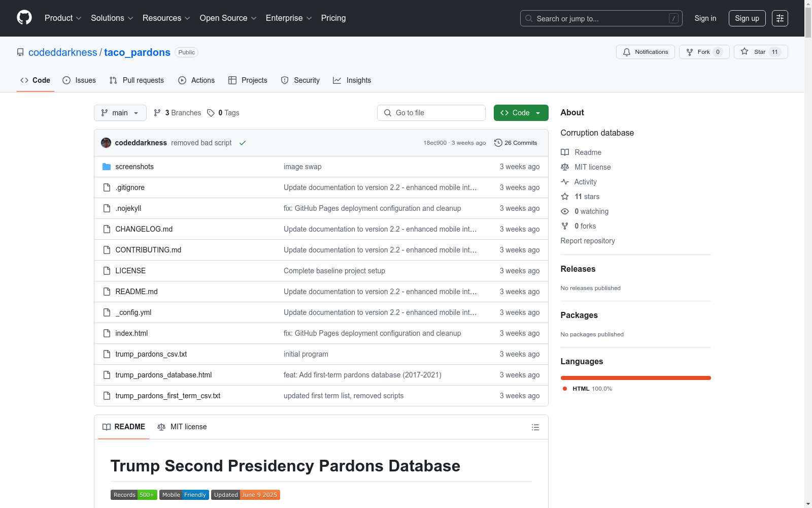The image size is (812, 508).
Task: Click the MIT license scale icon in About
Action: (565, 167)
